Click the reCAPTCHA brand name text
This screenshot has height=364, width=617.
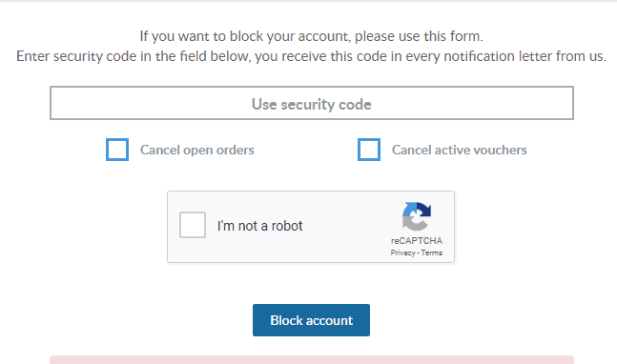point(417,240)
